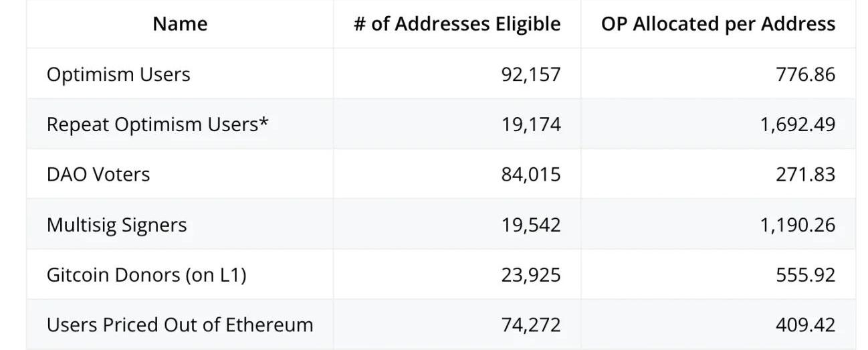Screen dimensions: 868x350
Task: Click the OP Allocated per Address header
Action: pos(718,24)
